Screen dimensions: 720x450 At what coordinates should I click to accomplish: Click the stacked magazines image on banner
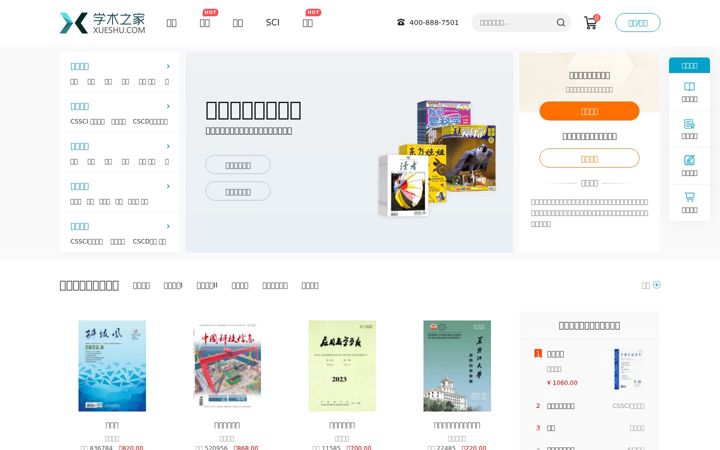coord(437,158)
